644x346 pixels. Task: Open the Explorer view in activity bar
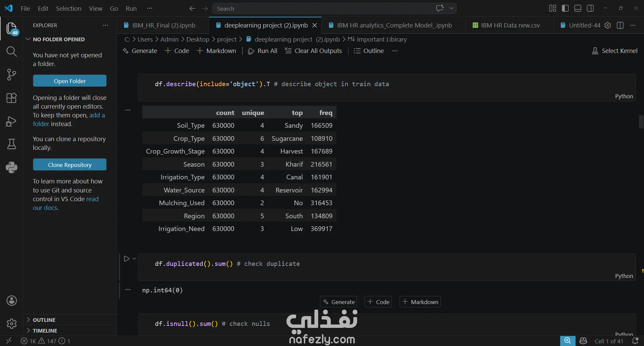(12, 28)
